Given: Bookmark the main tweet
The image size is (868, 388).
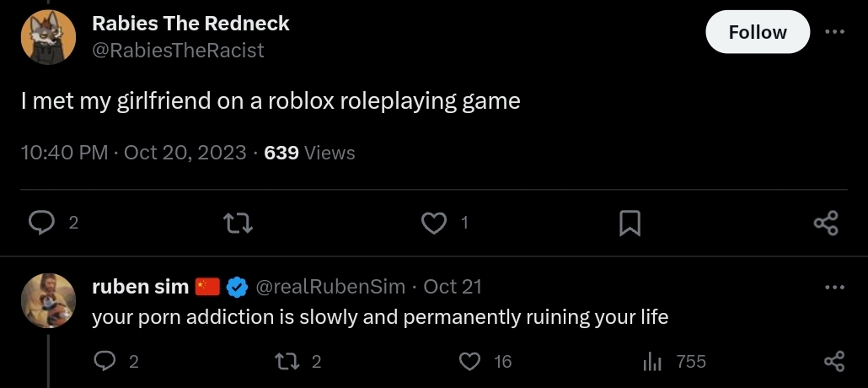Looking at the screenshot, I should pyautogui.click(x=630, y=223).
